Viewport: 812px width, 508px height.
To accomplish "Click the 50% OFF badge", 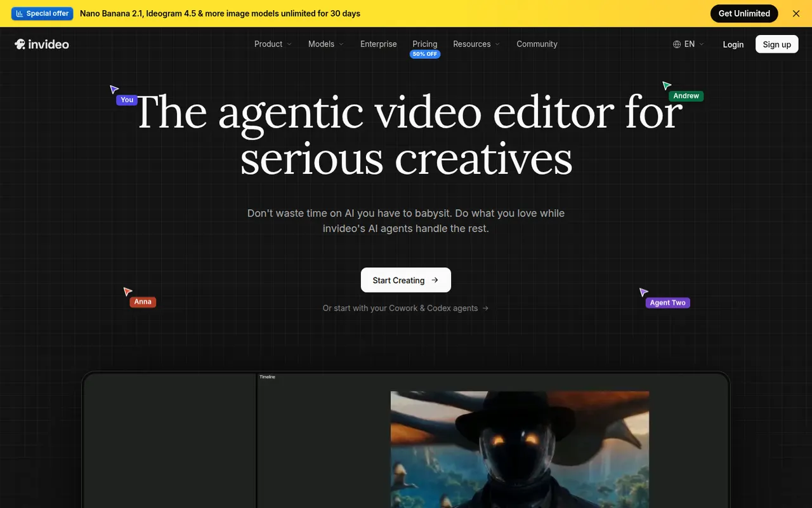I will 425,54.
